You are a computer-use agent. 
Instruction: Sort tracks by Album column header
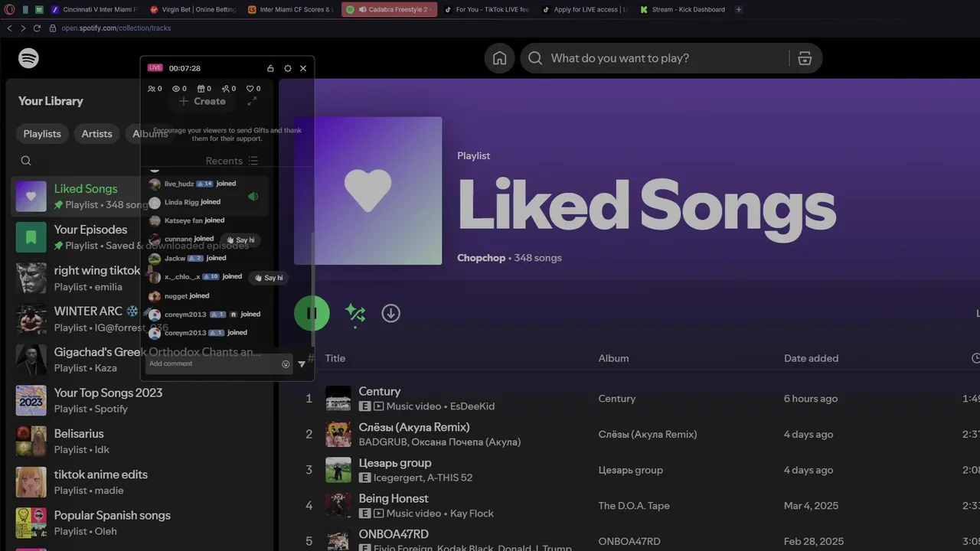coord(613,358)
